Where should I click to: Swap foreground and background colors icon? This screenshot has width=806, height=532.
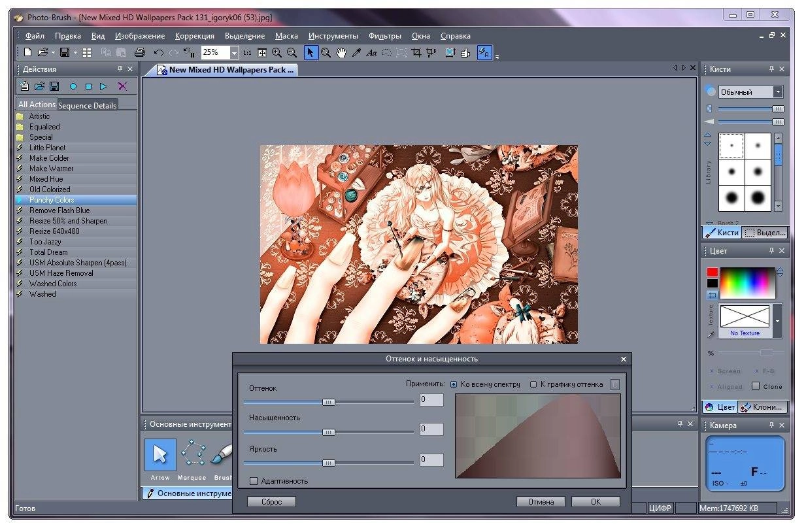tap(712, 295)
